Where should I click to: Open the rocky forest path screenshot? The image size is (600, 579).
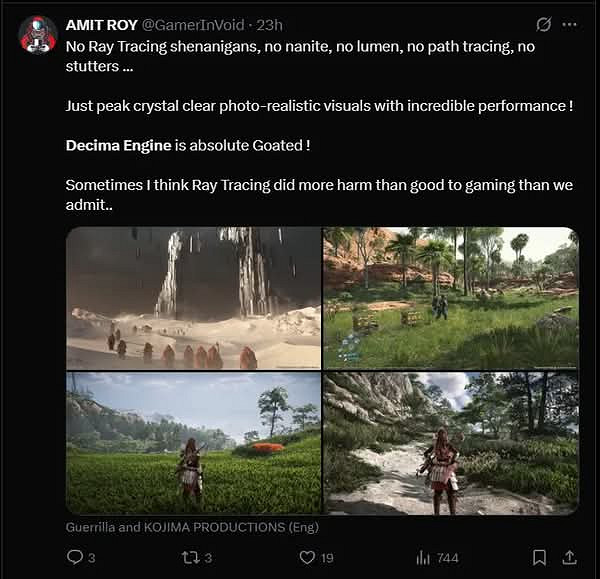point(451,443)
